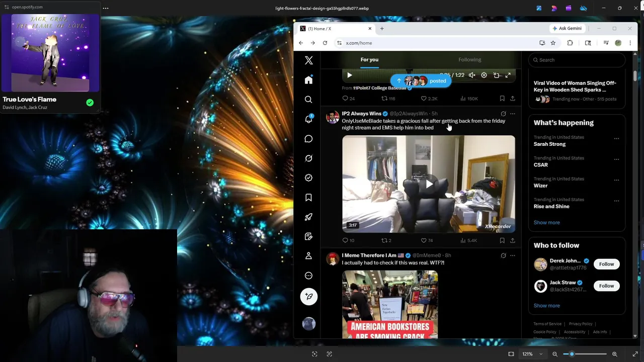Reload the page in Chrome

pos(325,43)
